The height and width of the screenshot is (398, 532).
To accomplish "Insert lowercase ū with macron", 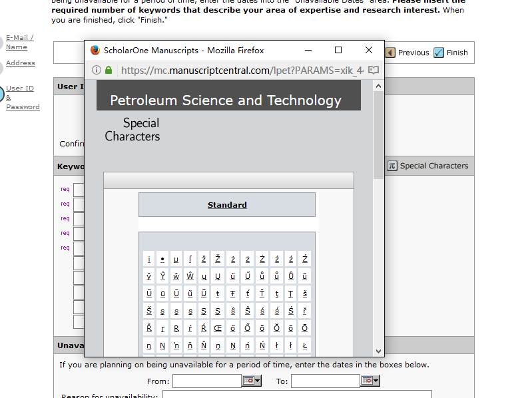I will click(x=162, y=294).
